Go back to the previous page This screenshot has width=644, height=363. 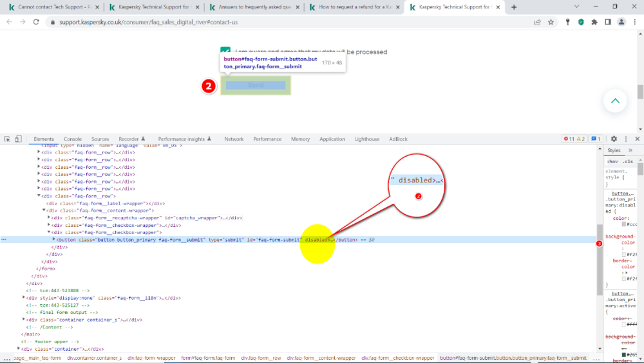click(x=10, y=22)
